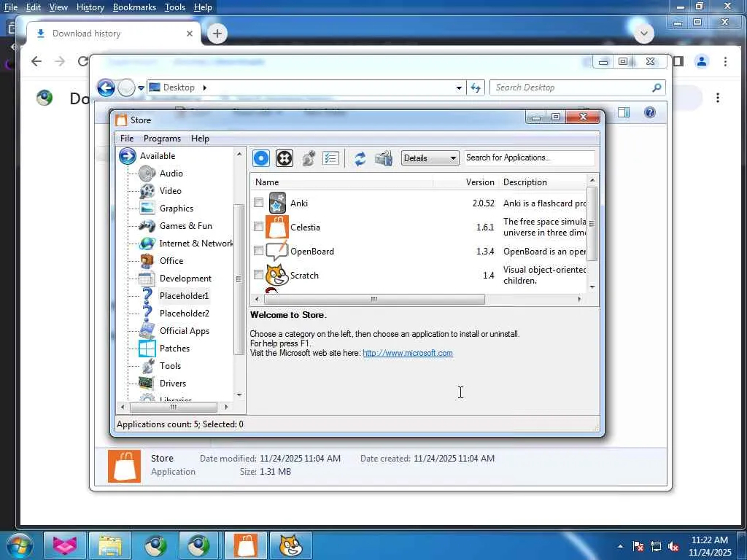Click the Explorer back button
This screenshot has width=747, height=560.
pyautogui.click(x=107, y=88)
